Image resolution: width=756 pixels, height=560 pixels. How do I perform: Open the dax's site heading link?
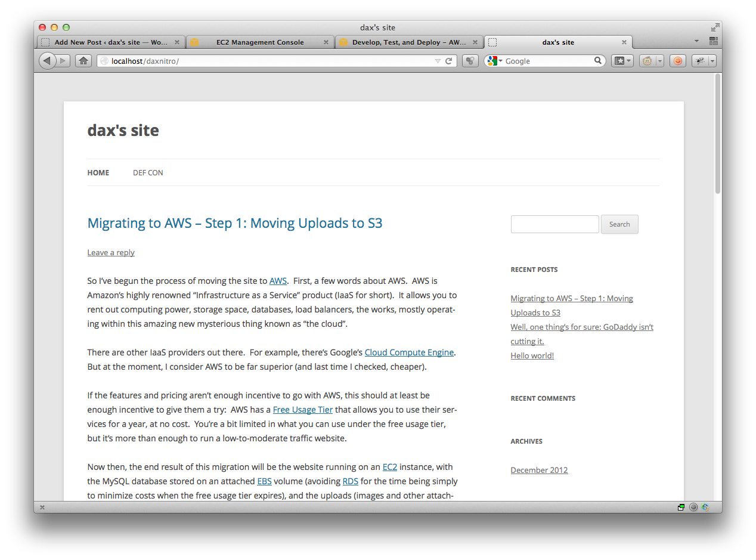click(x=123, y=130)
